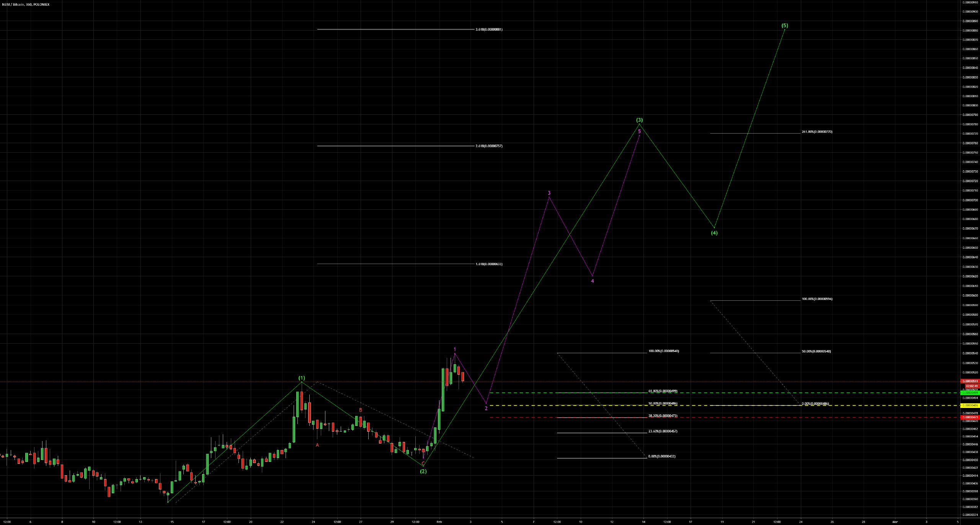
Task: Select the green (2) Elliott wave label
Action: tap(423, 471)
